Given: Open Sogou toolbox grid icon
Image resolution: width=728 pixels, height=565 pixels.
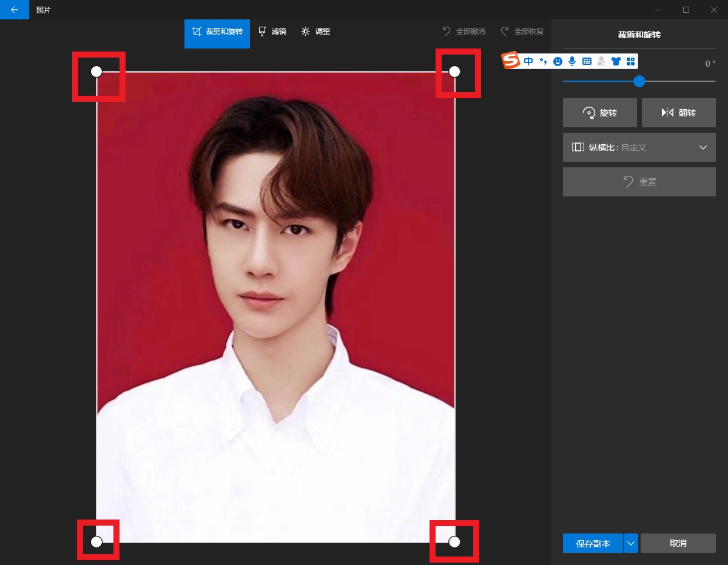Looking at the screenshot, I should (630, 61).
